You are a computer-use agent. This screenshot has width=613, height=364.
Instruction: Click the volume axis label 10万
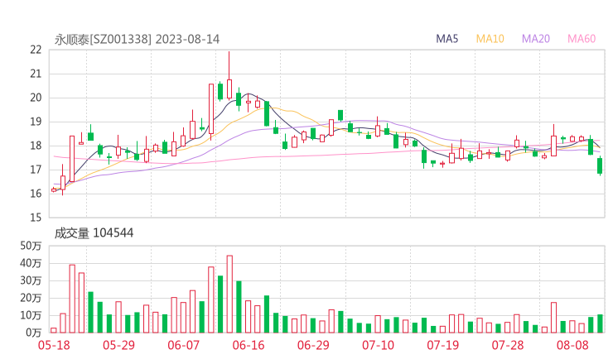coord(31,315)
